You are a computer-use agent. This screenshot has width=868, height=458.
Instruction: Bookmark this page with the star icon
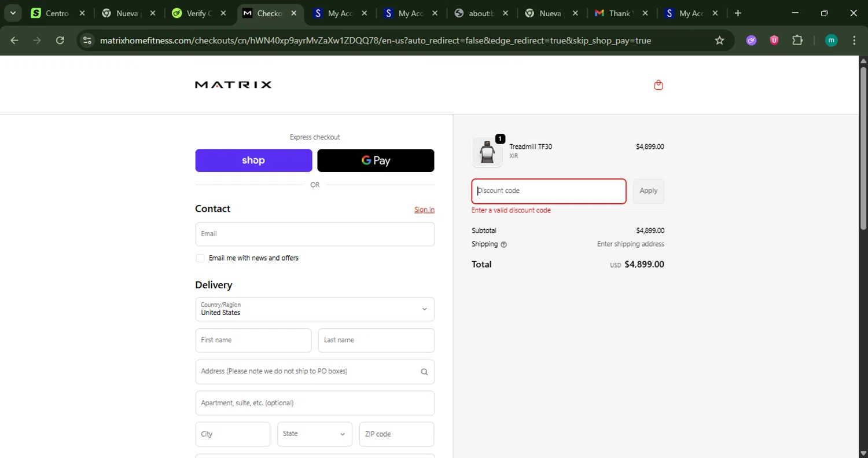tap(719, 41)
